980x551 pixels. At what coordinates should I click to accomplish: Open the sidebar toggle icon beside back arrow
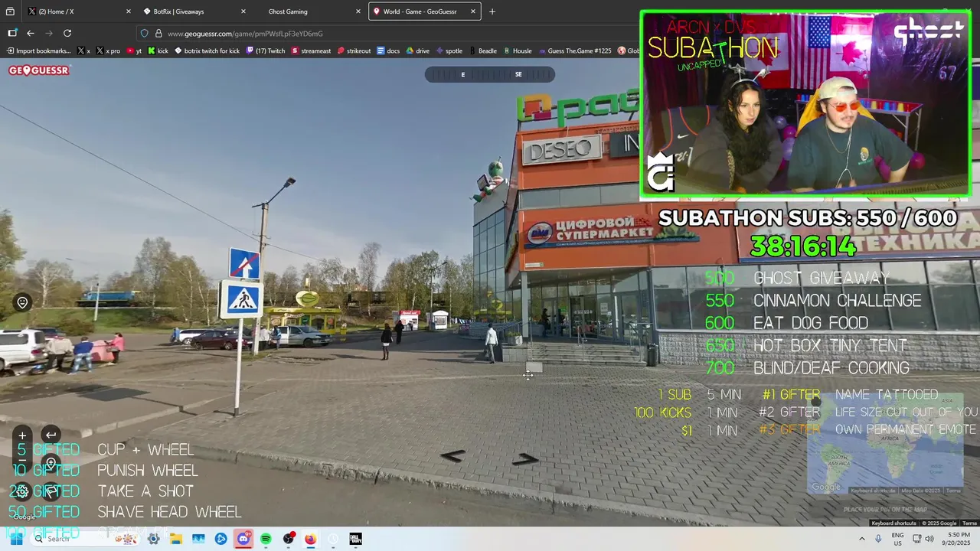(x=12, y=33)
